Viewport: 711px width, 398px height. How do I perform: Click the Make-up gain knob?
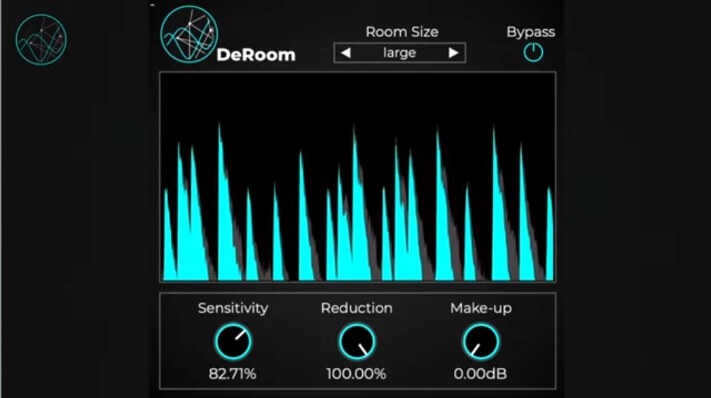point(481,341)
